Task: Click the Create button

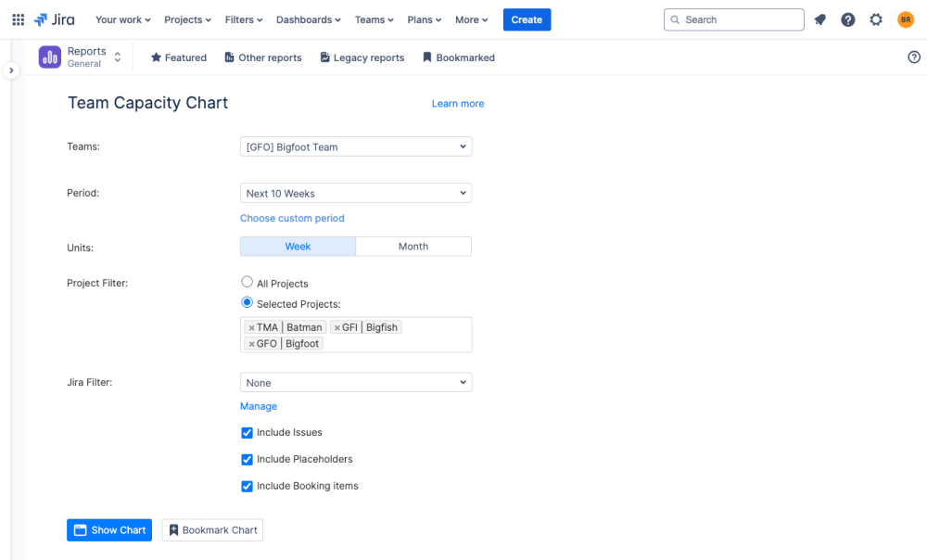Action: tap(527, 19)
